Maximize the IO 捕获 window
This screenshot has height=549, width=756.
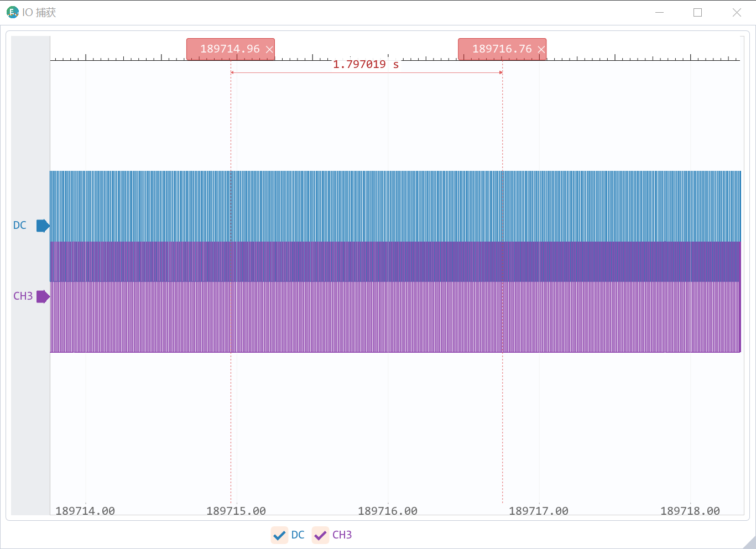pyautogui.click(x=698, y=12)
